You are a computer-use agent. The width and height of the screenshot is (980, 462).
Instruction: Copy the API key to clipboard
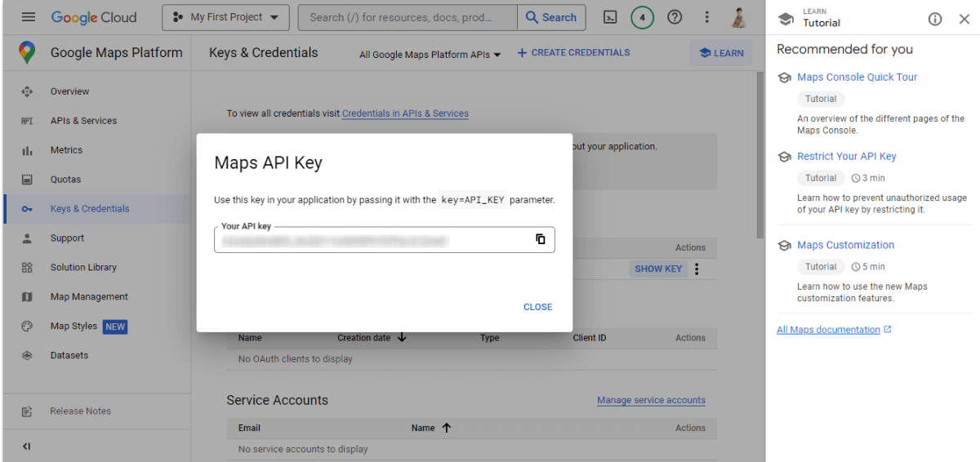pyautogui.click(x=540, y=239)
